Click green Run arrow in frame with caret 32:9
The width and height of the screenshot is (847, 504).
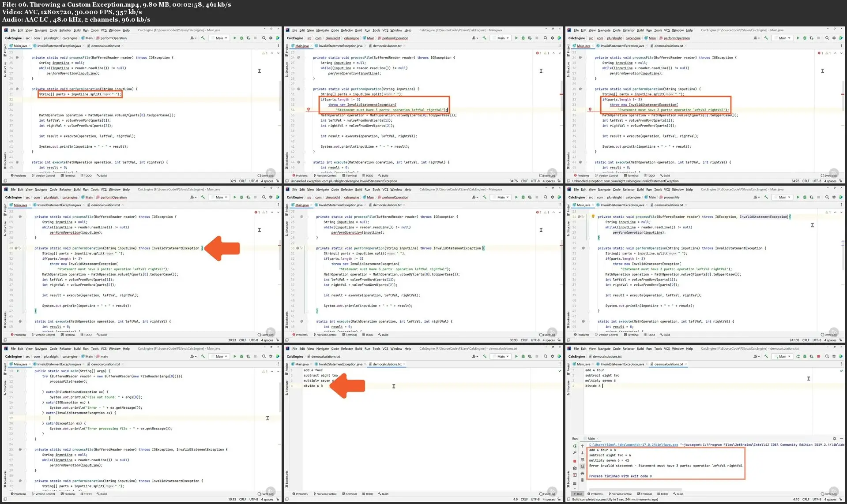tap(235, 38)
